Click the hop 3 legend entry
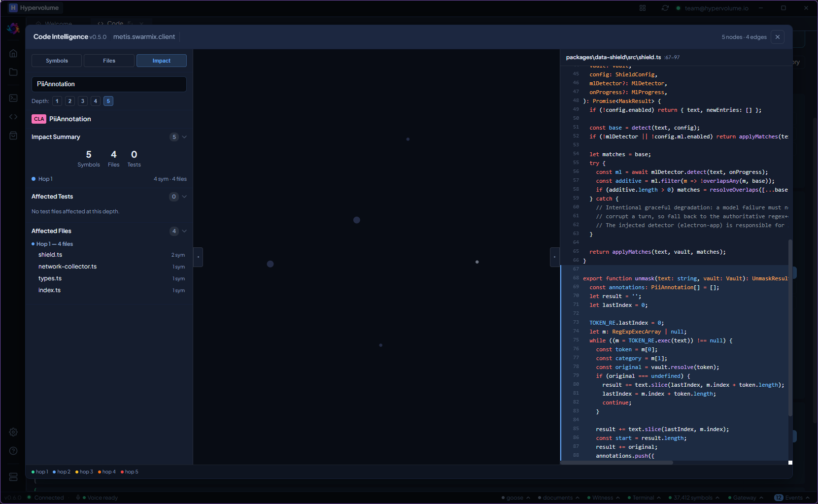The width and height of the screenshot is (818, 504). (84, 472)
